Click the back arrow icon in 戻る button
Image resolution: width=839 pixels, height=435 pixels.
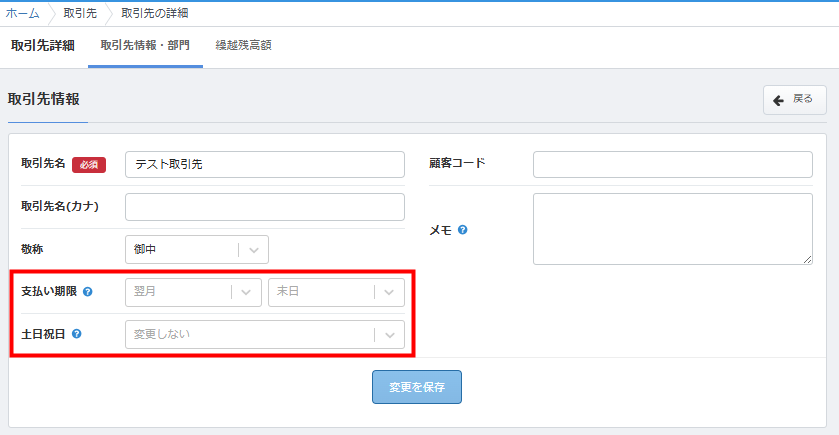778,100
